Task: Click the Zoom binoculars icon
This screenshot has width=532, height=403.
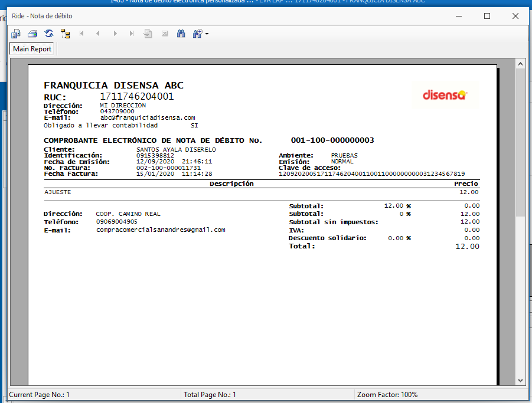Action: pyautogui.click(x=197, y=34)
